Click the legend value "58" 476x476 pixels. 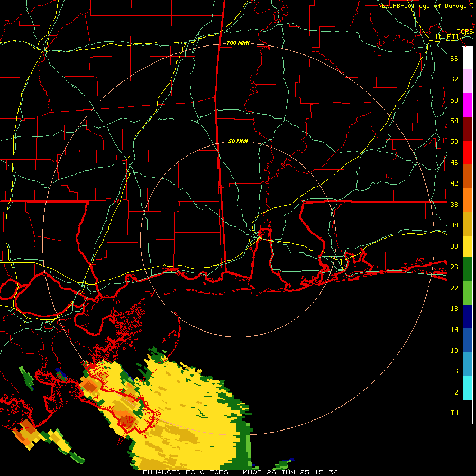click(454, 100)
